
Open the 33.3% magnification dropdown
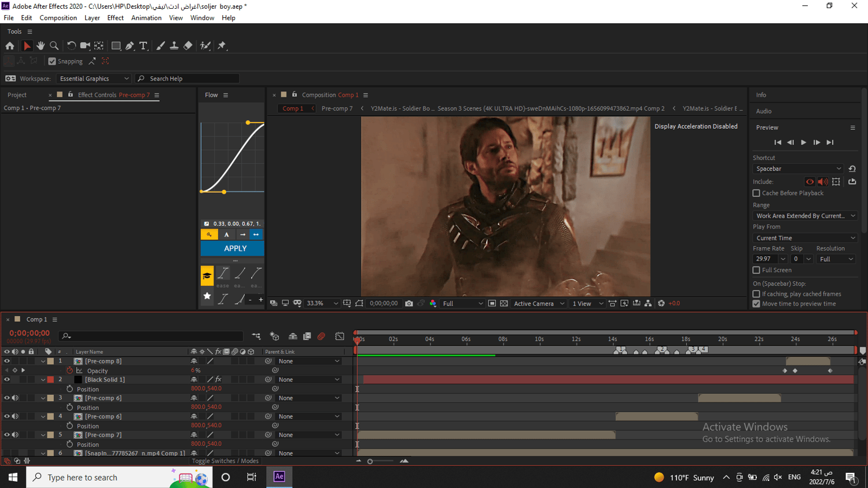coord(322,303)
